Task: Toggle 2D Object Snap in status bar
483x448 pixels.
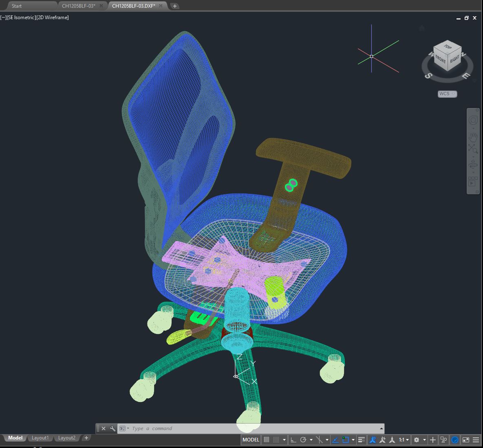Action: click(x=346, y=440)
